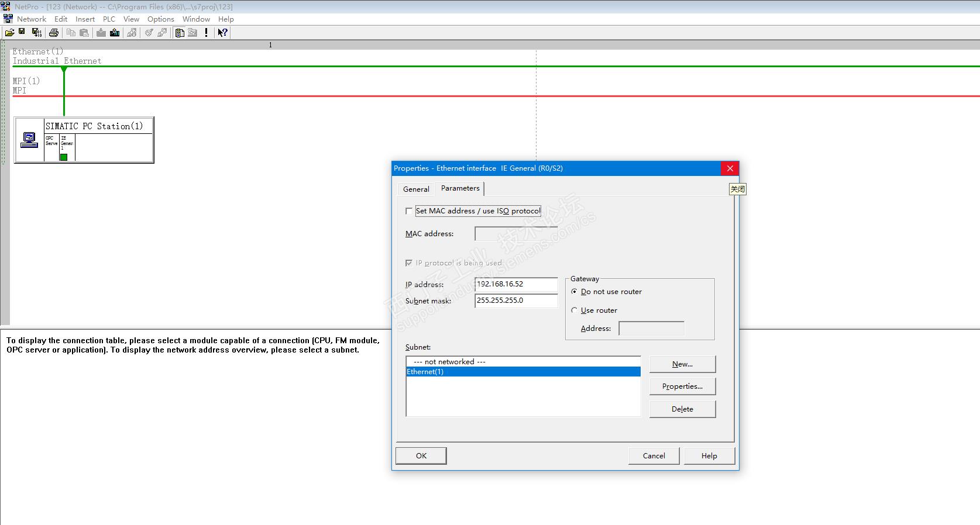The width and height of the screenshot is (980, 525).
Task: Open subnet Properties... button
Action: tap(682, 386)
